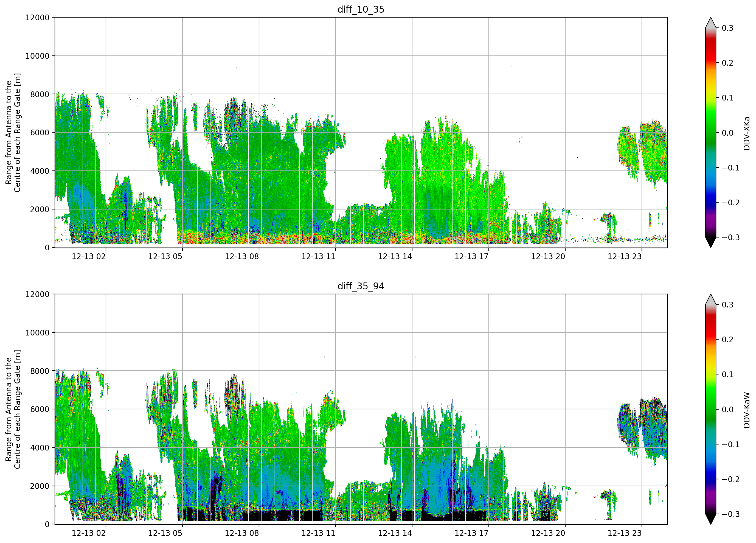Click the "12-13 08" x-tick under the diff_35_94 plot
The width and height of the screenshot is (756, 543).
(242, 533)
